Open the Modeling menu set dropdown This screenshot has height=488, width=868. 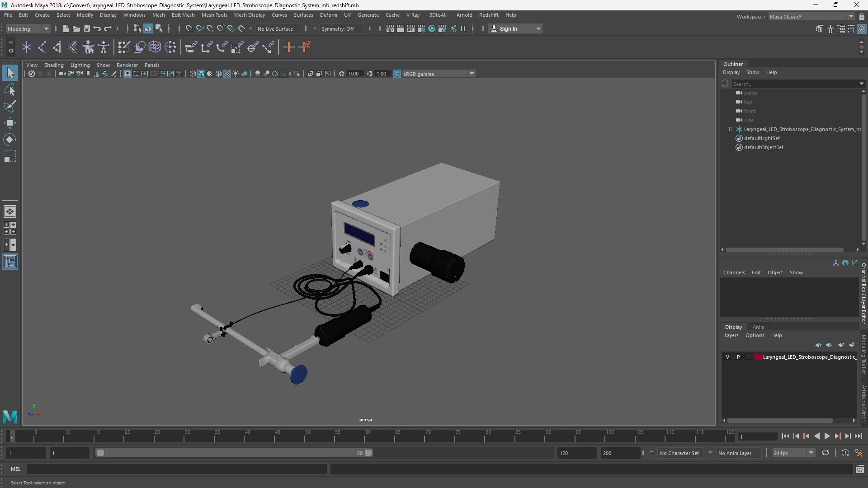tap(28, 28)
